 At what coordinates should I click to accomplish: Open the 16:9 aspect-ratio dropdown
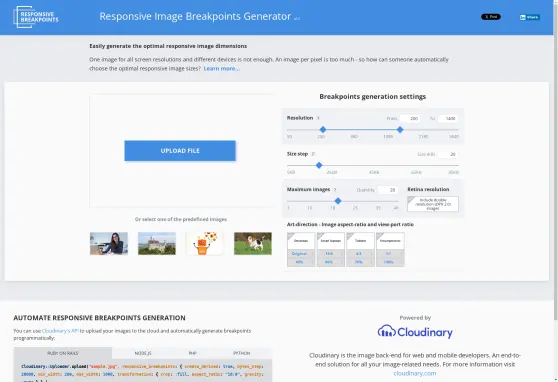331,254
